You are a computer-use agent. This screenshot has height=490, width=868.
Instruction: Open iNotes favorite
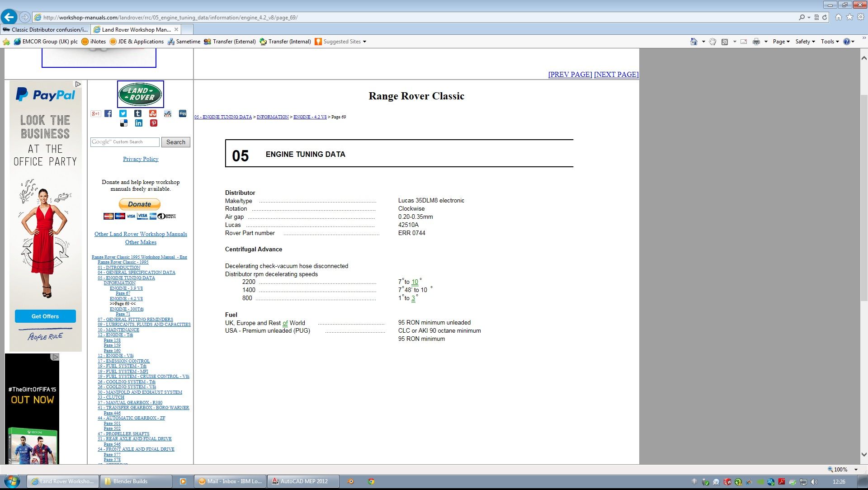pyautogui.click(x=94, y=42)
